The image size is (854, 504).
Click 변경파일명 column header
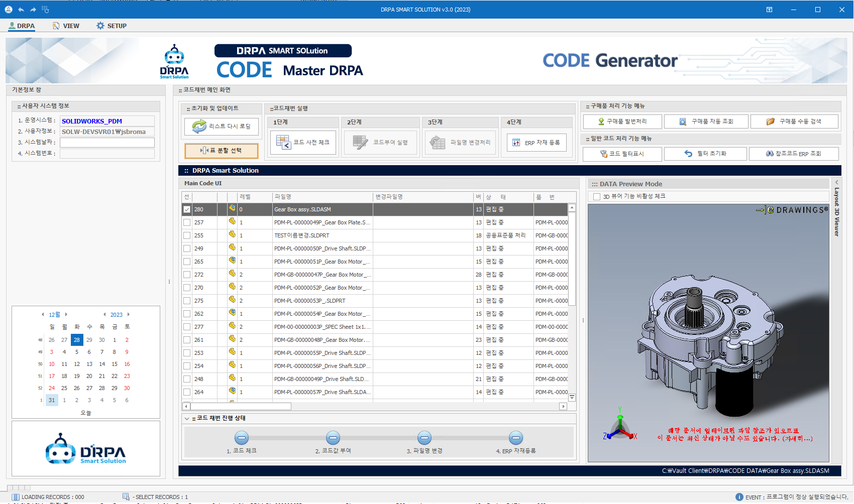(423, 197)
